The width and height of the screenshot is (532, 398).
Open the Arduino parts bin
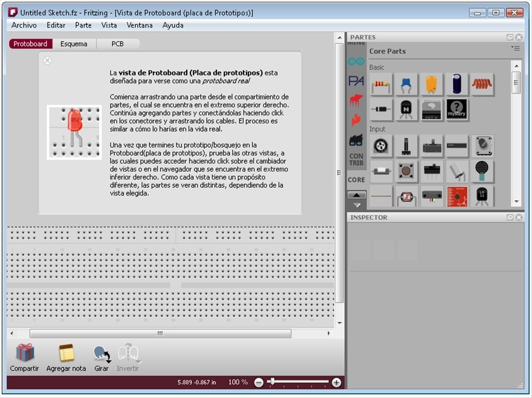356,61
